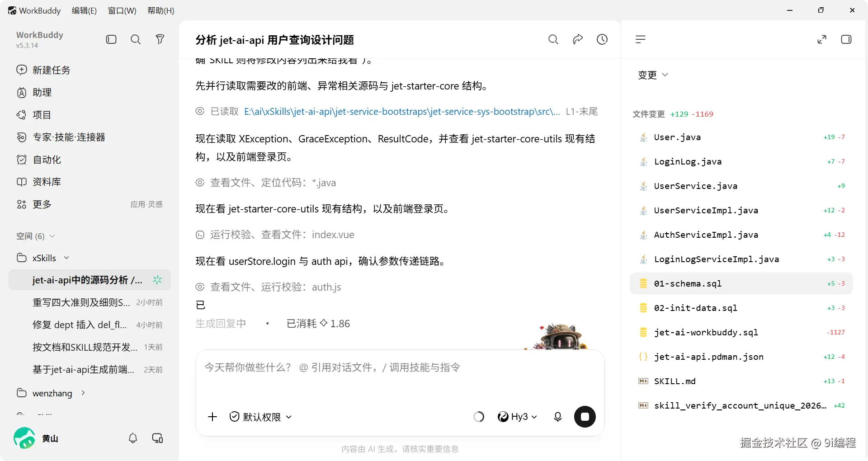Expand the changes panel to full size

coord(822,39)
